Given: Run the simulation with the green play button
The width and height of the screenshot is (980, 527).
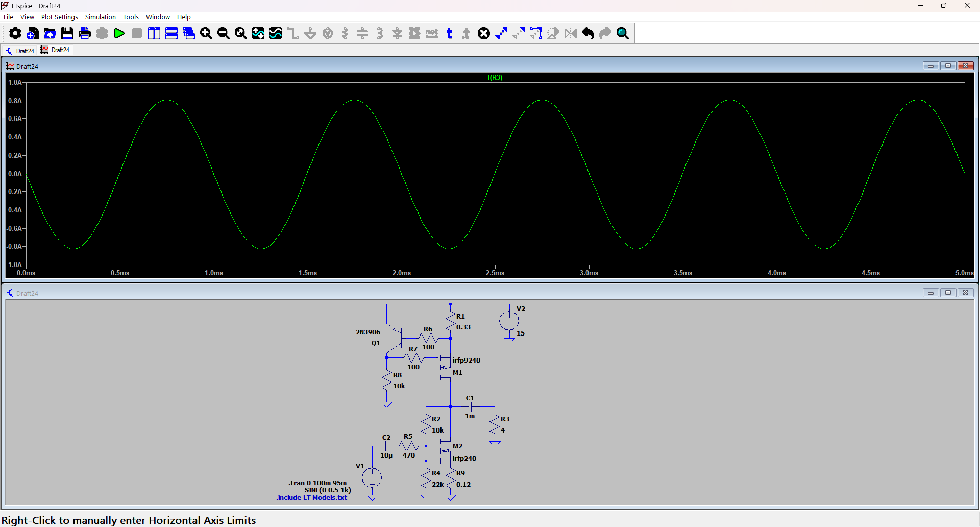Looking at the screenshot, I should click(119, 33).
